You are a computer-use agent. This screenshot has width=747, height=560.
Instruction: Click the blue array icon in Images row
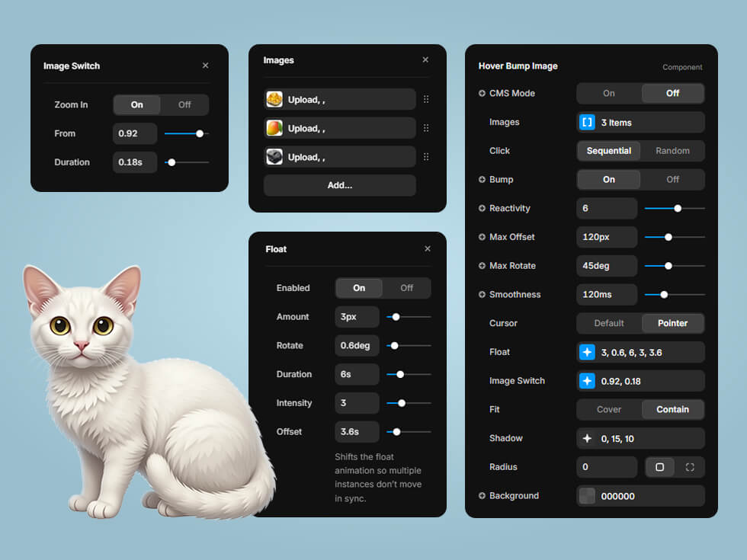click(587, 123)
